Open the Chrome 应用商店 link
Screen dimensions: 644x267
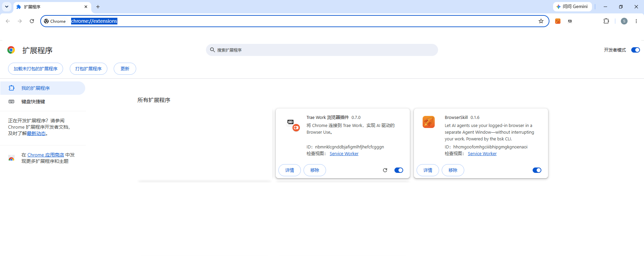pos(46,155)
